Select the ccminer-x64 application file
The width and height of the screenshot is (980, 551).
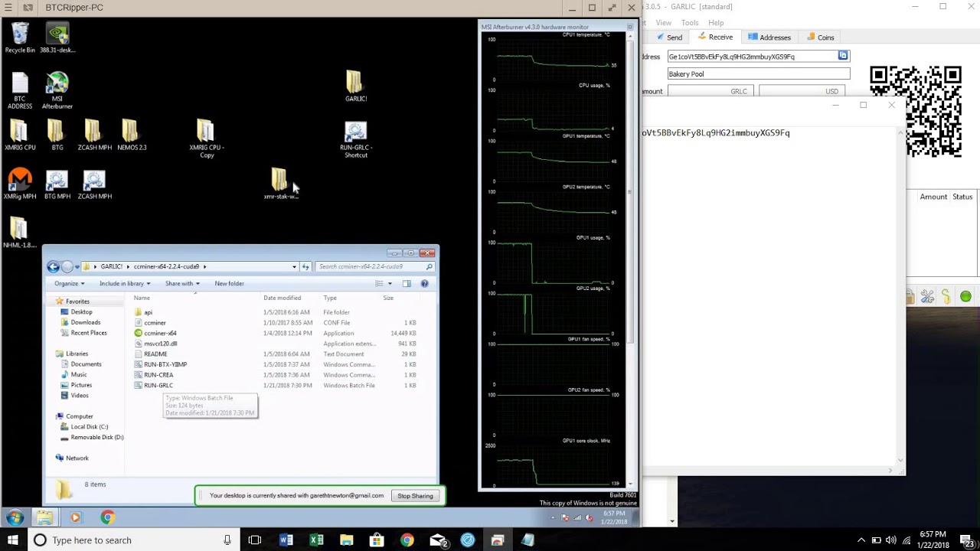160,333
